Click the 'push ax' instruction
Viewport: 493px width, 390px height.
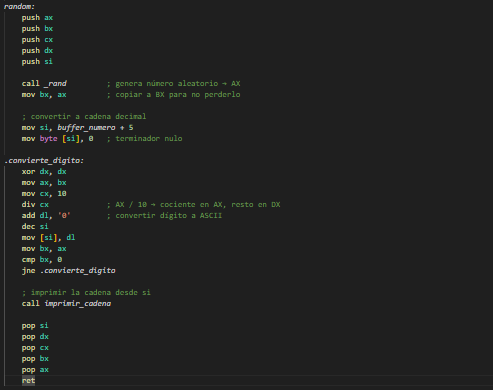tap(37, 17)
